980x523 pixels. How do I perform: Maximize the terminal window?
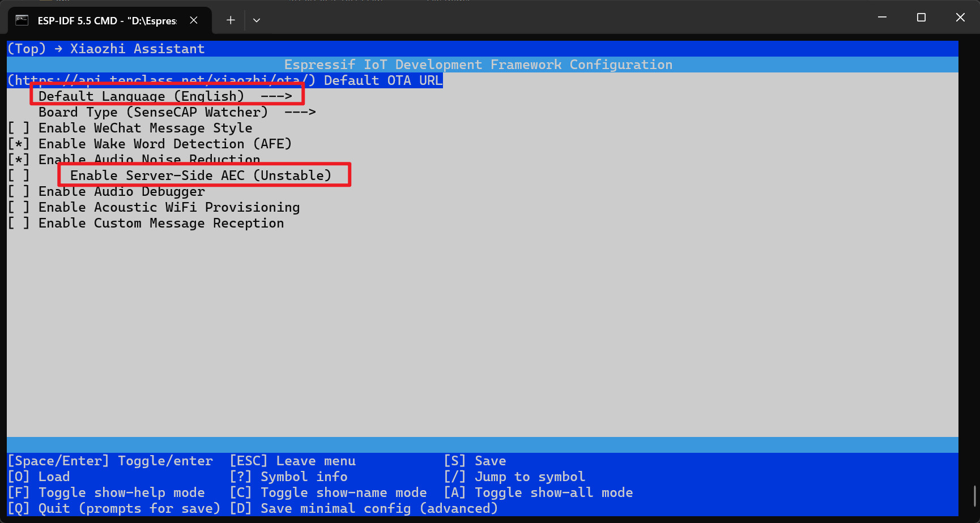pos(921,18)
